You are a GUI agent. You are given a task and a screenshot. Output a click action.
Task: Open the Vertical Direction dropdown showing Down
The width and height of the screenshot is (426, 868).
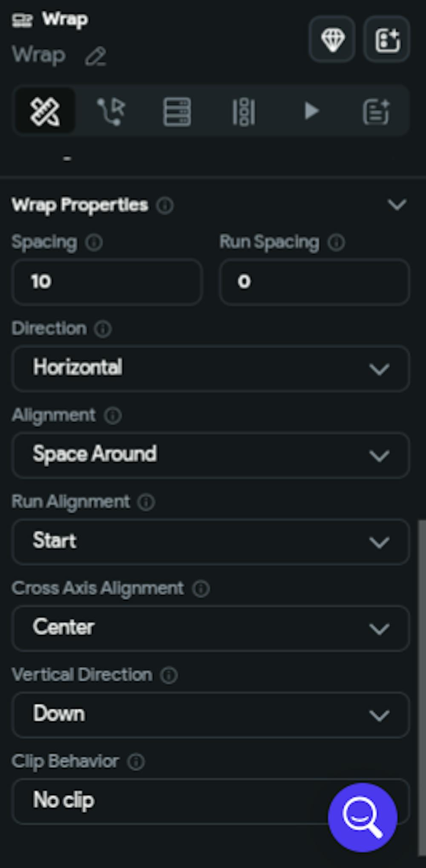tap(210, 715)
